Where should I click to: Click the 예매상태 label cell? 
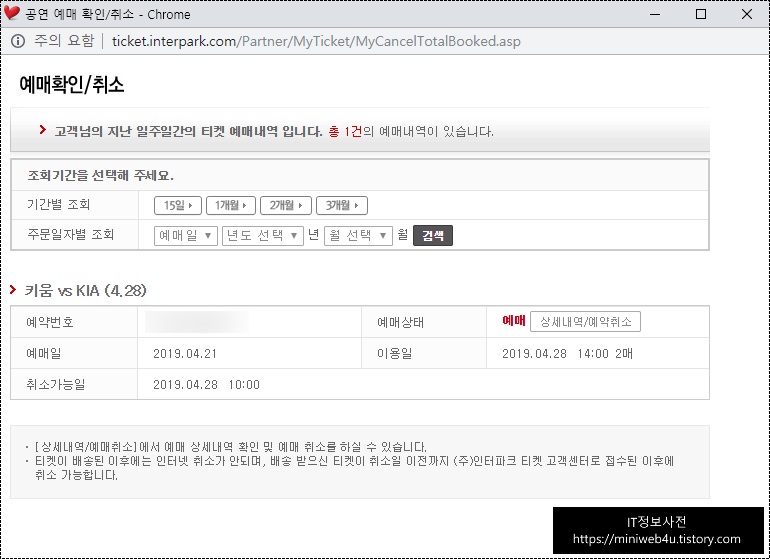click(x=424, y=322)
